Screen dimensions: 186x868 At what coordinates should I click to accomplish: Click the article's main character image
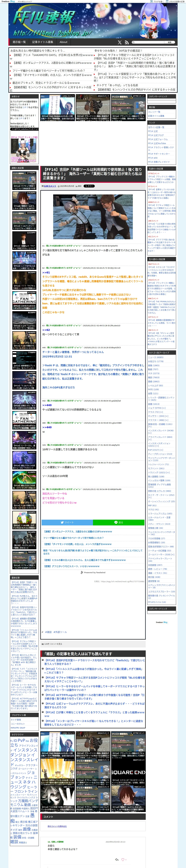pos(93,217)
